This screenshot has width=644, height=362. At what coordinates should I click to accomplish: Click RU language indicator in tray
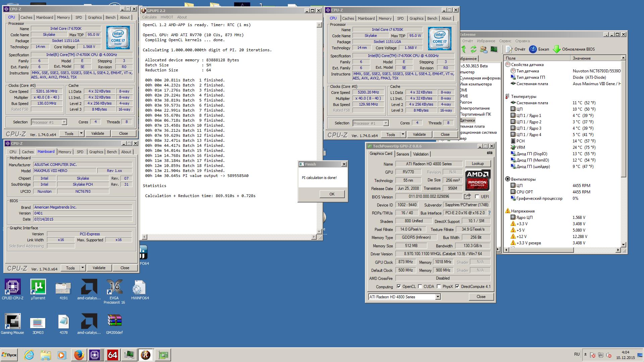tap(577, 354)
